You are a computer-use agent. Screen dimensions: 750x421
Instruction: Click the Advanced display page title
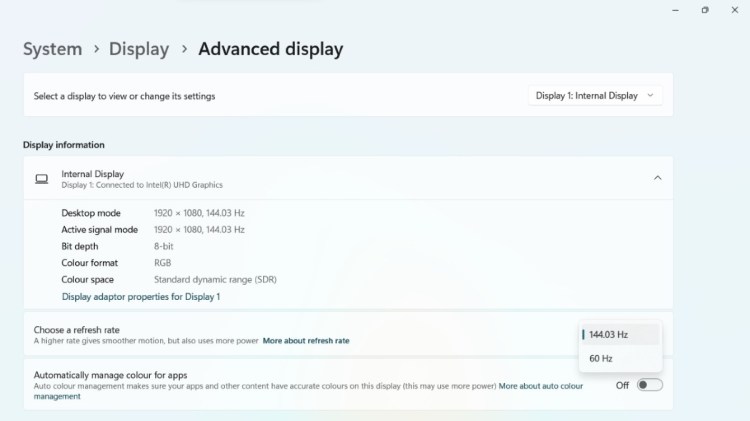click(270, 49)
